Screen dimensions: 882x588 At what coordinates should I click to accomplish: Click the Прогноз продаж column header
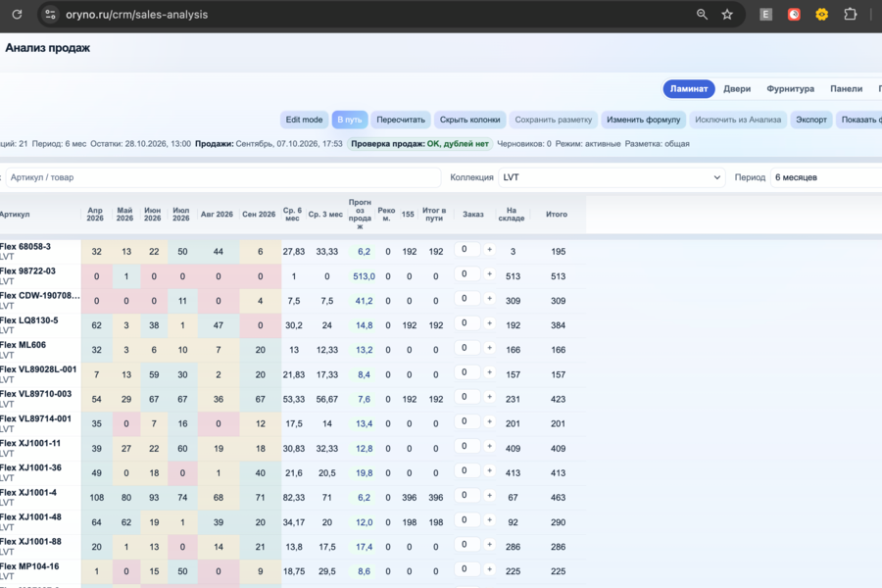pyautogui.click(x=360, y=215)
